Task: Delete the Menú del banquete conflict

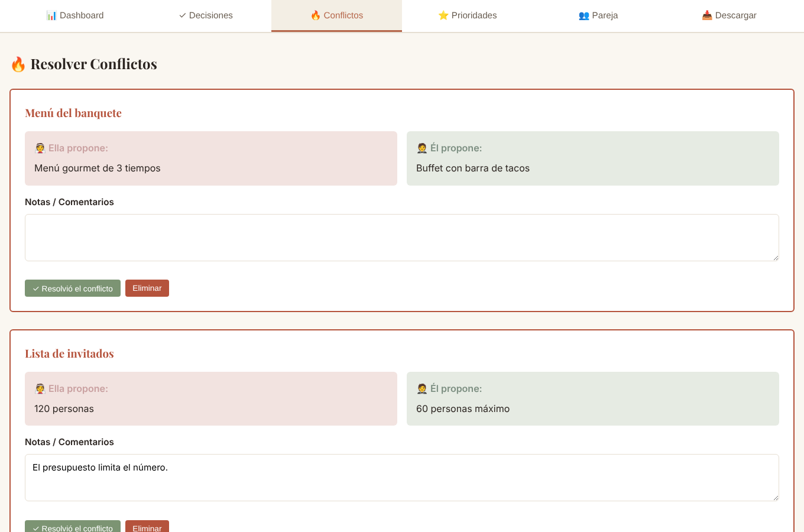Action: pos(147,288)
